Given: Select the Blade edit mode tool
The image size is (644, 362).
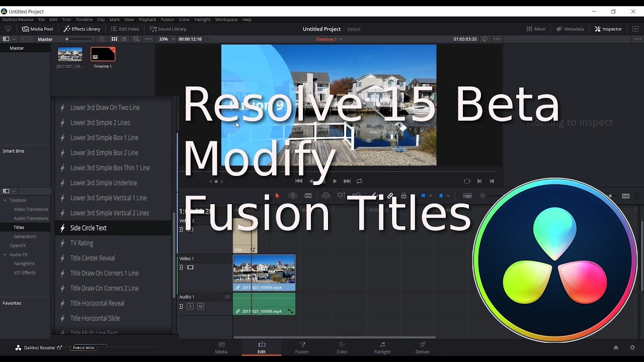Looking at the screenshot, I should click(x=308, y=196).
